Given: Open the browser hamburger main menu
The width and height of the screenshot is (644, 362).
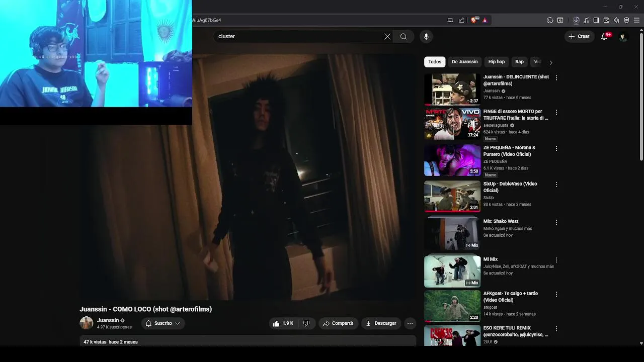Looking at the screenshot, I should pos(637,20).
